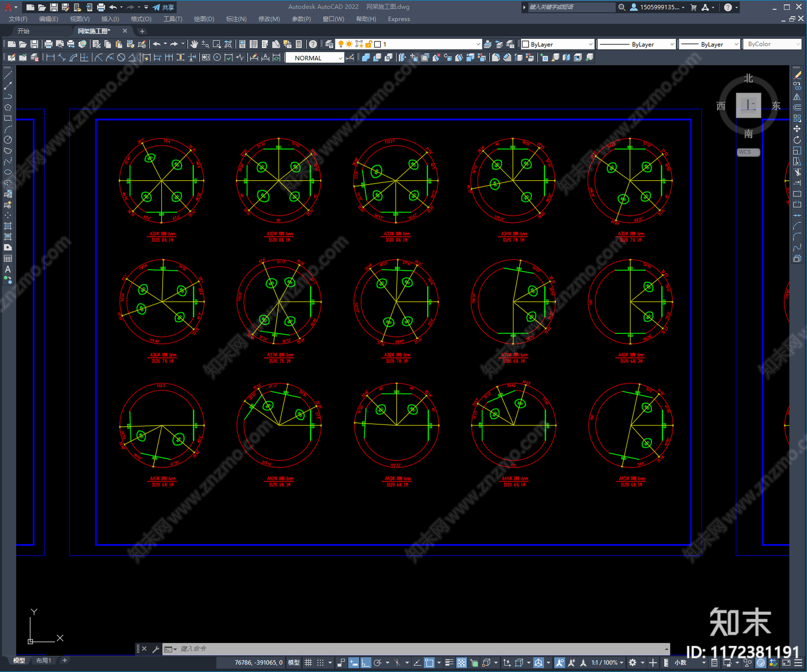This screenshot has height=672, width=807.
Task: Click the white layer color square beside layer 1
Action: coord(377,44)
